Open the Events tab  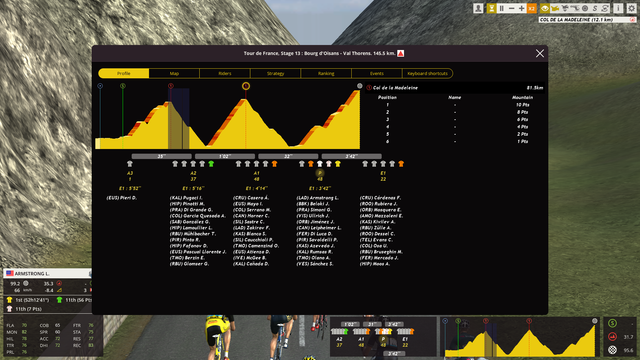coord(377,73)
